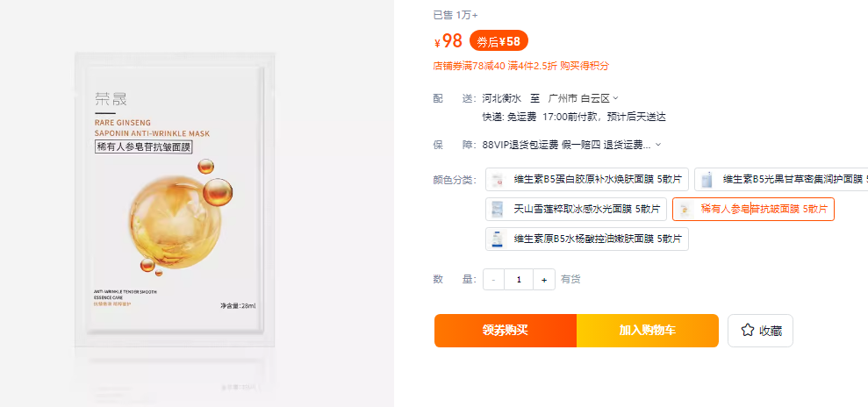
Task: Open the 店铺券满78减40 coupon offer
Action: click(470, 66)
